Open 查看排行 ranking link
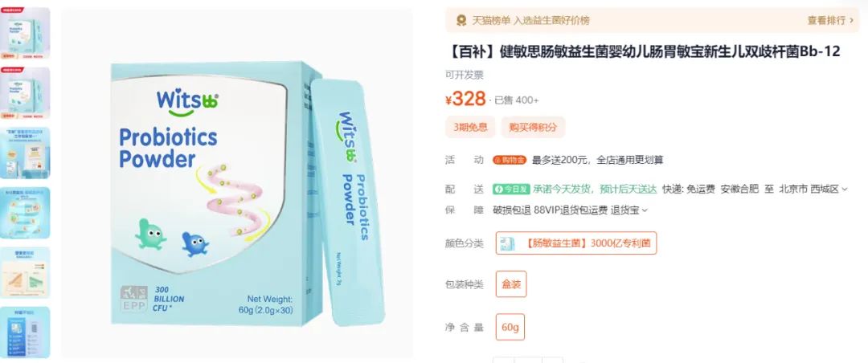This screenshot has width=868, height=363. pyautogui.click(x=829, y=20)
